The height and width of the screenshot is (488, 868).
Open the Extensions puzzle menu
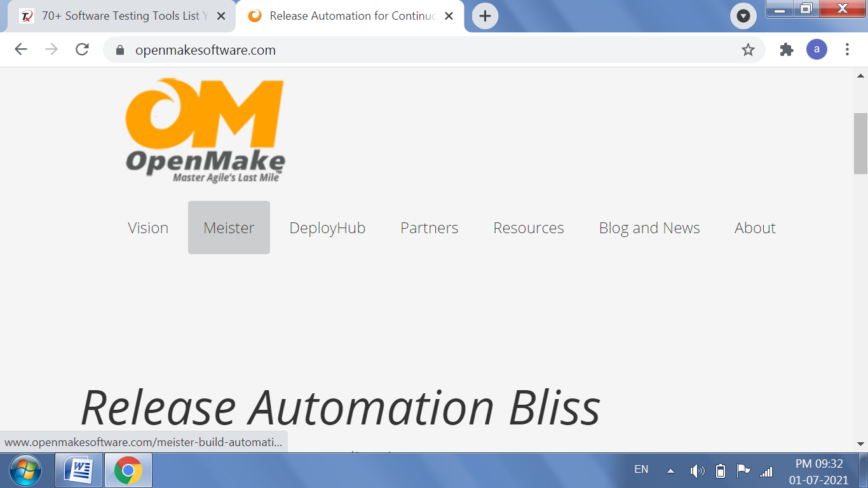tap(787, 50)
